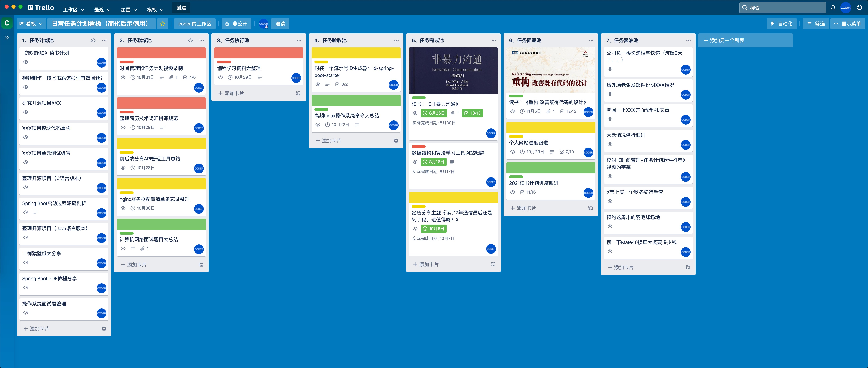Toggle watch eye on 任务计划池 list
The width and height of the screenshot is (868, 368).
point(93,41)
